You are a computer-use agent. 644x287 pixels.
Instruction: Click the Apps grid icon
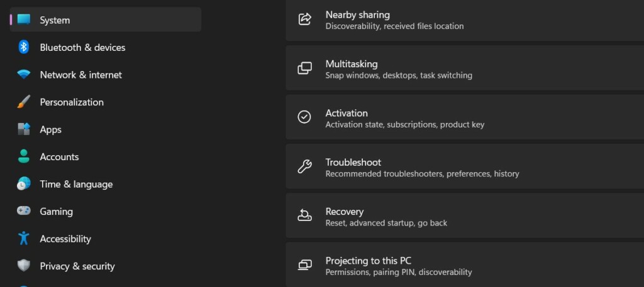24,129
